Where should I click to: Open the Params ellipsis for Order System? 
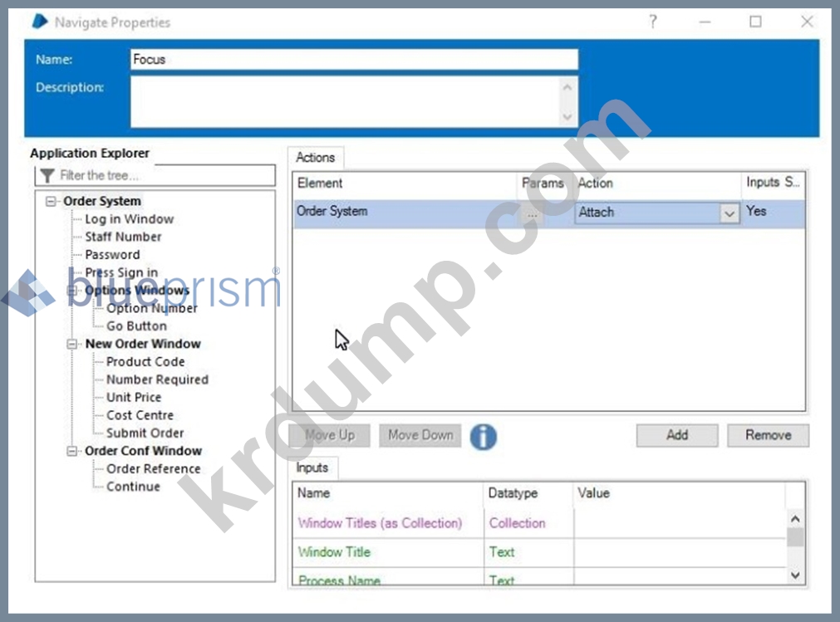(532, 213)
